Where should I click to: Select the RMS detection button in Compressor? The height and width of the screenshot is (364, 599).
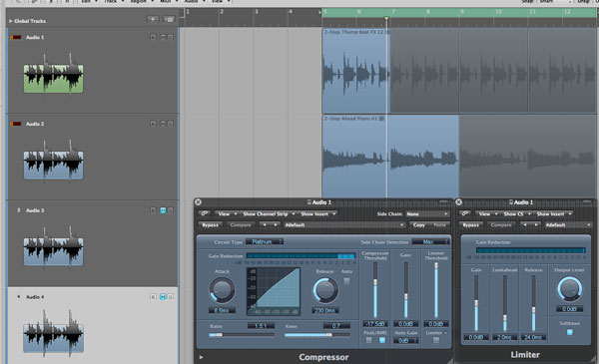[382, 340]
